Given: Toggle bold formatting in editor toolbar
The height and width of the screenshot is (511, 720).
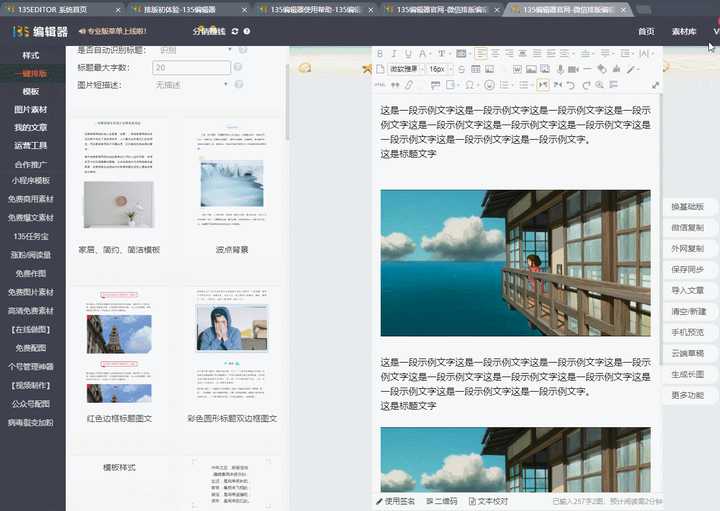Looking at the screenshot, I should click(380, 54).
